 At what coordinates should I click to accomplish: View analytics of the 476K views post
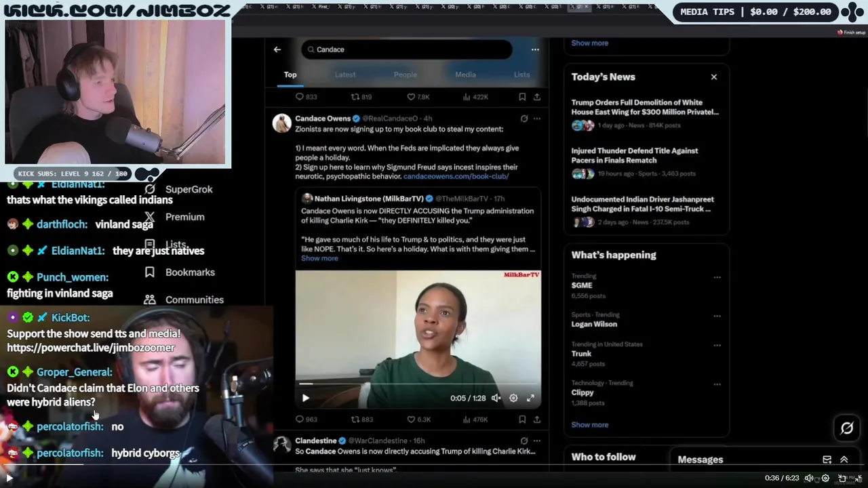(x=475, y=420)
